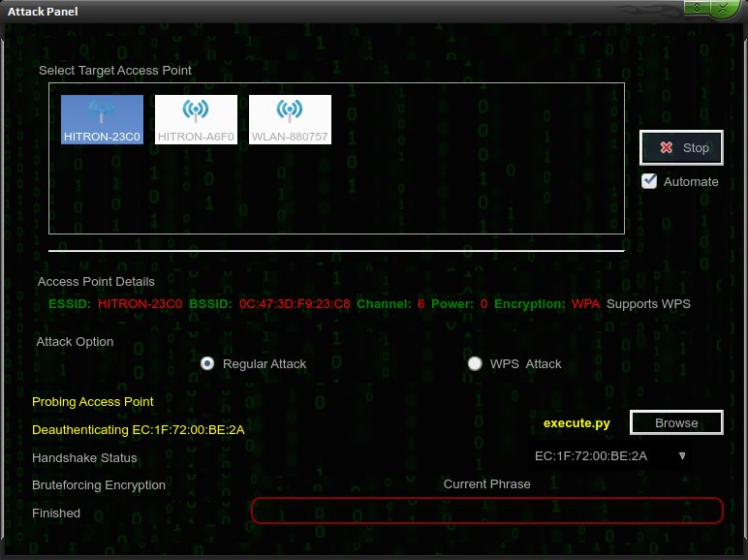Select the WLAN-880757 access point
The width and height of the screenshot is (748, 560).
[290, 119]
